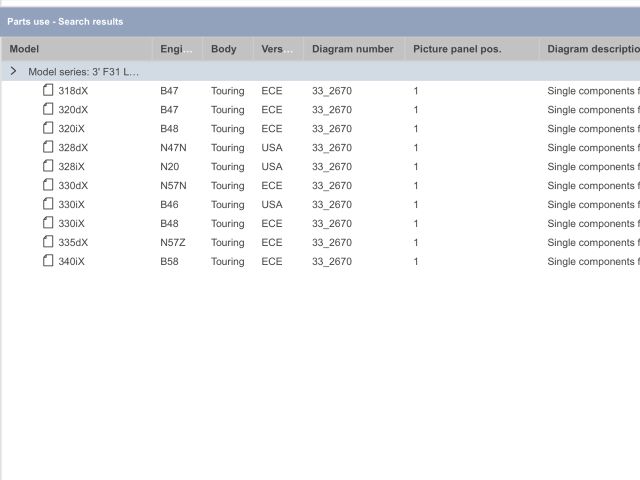Select the page icon for 328iX
Image resolution: width=640 pixels, height=480 pixels.
(x=48, y=167)
